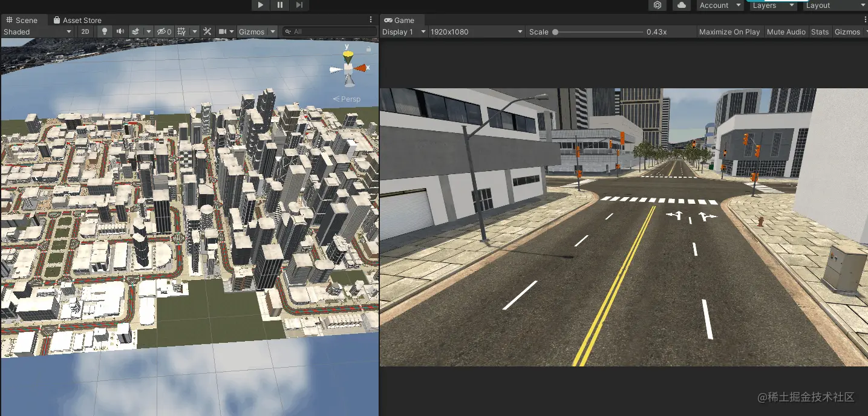The width and height of the screenshot is (868, 416).
Task: Focus the Scene search field
Action: pyautogui.click(x=329, y=31)
